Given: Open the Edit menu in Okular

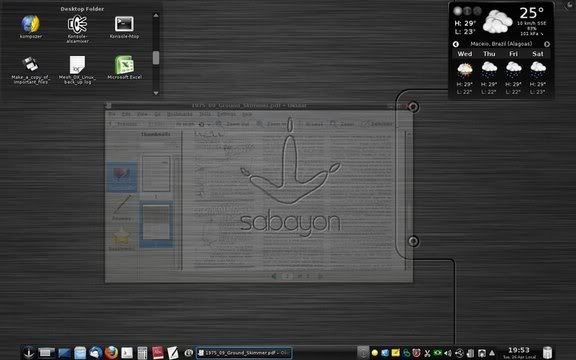Looking at the screenshot, I should (x=126, y=114).
